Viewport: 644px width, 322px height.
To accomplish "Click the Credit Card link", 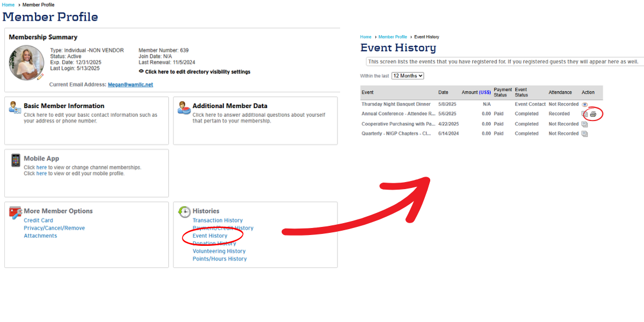I will click(x=38, y=220).
